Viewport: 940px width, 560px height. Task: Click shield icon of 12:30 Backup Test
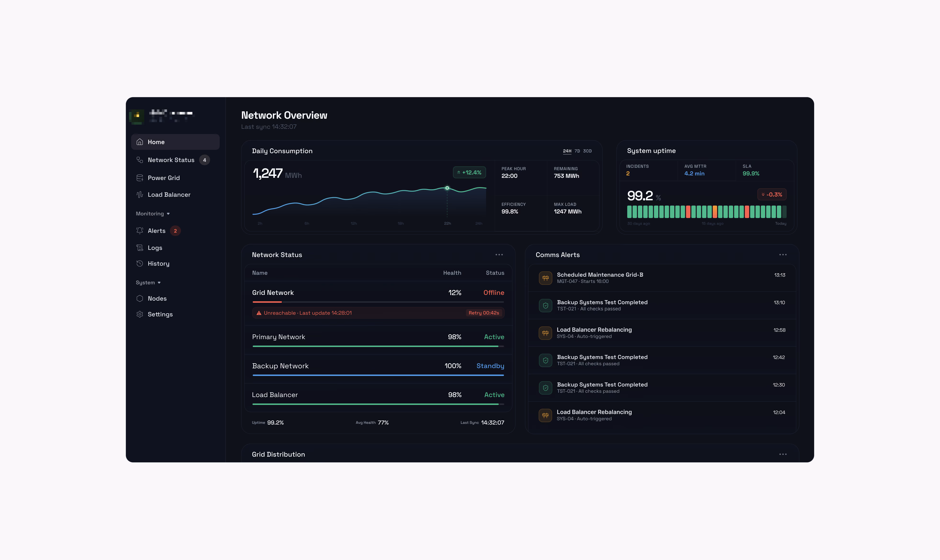coord(545,388)
